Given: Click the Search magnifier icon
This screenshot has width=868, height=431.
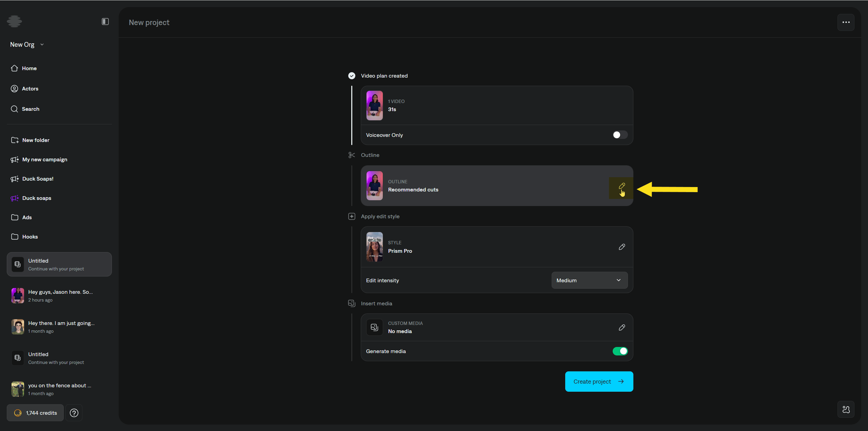Looking at the screenshot, I should 14,109.
